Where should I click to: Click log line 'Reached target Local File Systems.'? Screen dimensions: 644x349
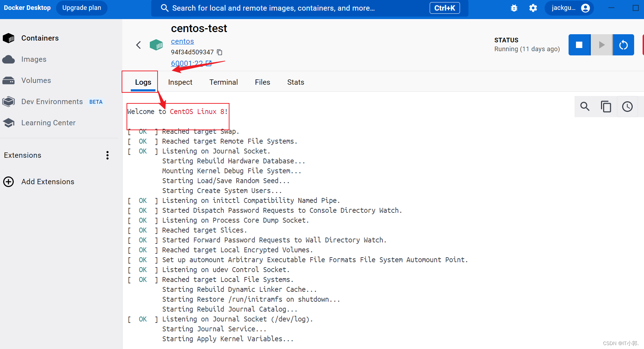[x=228, y=279]
